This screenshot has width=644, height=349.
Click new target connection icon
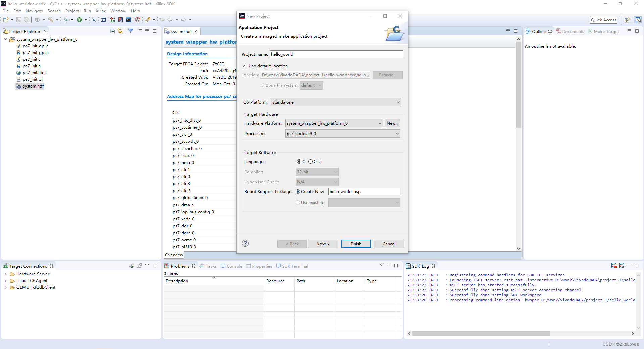tap(132, 266)
